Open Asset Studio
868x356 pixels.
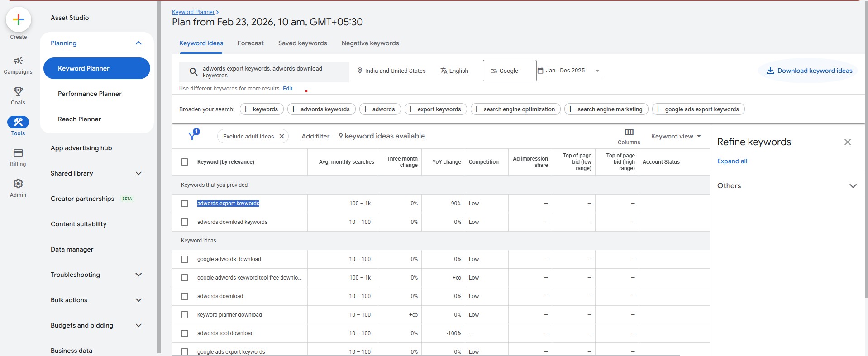coord(70,18)
